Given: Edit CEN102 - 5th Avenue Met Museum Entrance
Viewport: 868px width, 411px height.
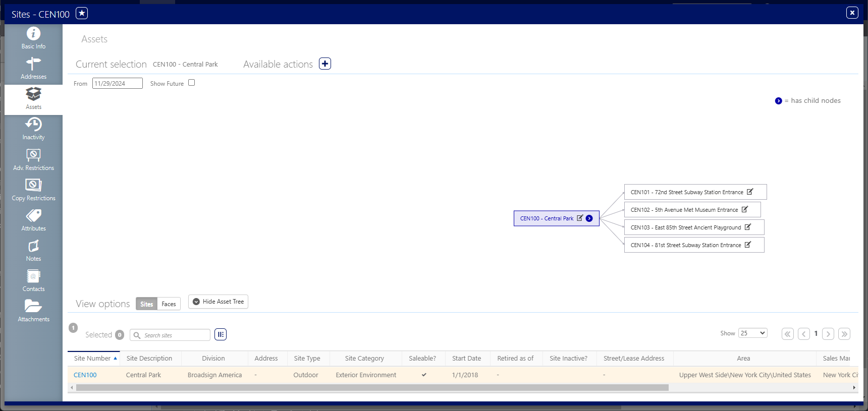Looking at the screenshot, I should pyautogui.click(x=745, y=209).
